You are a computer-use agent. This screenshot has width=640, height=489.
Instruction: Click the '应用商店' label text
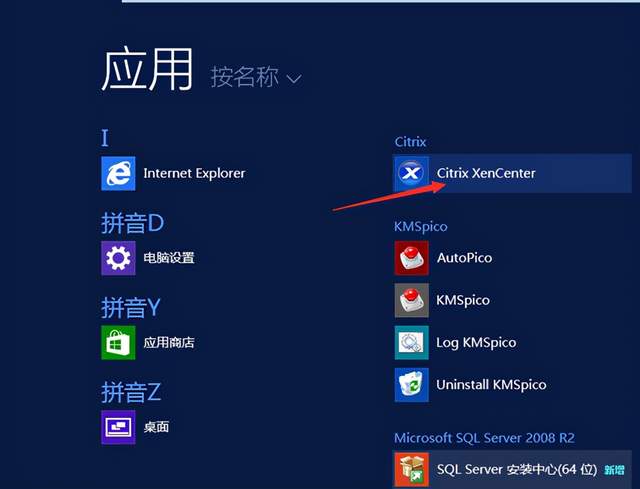tap(169, 342)
